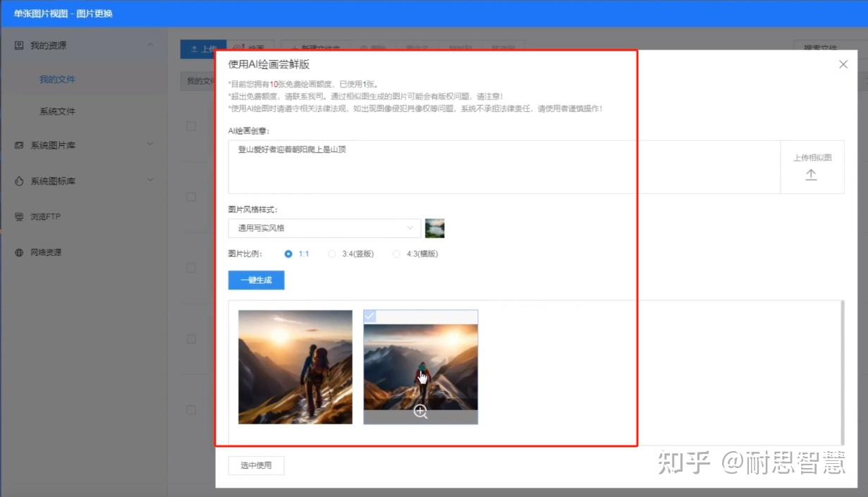Viewport: 868px width, 497px height.
Task: Click the 系统图片库 sidebar icon
Action: tap(19, 145)
